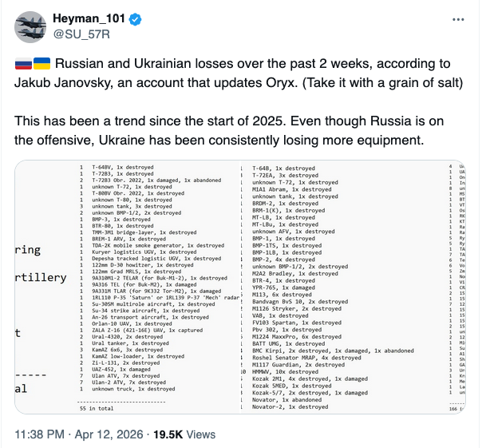Viewport: 486px width, 448px height.
Task: Click the Ukrainian flag emoji
Action: pyautogui.click(x=41, y=62)
